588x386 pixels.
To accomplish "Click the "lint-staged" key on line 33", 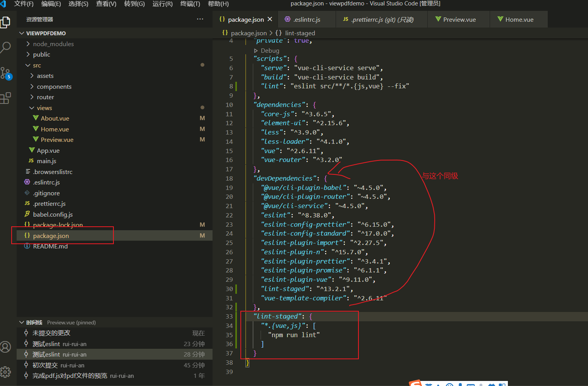I will [x=277, y=316].
